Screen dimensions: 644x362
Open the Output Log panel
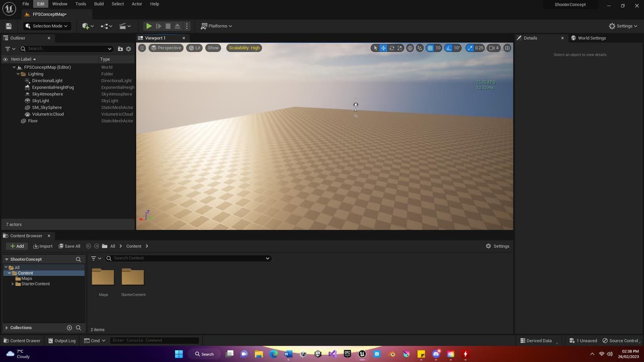point(62,341)
